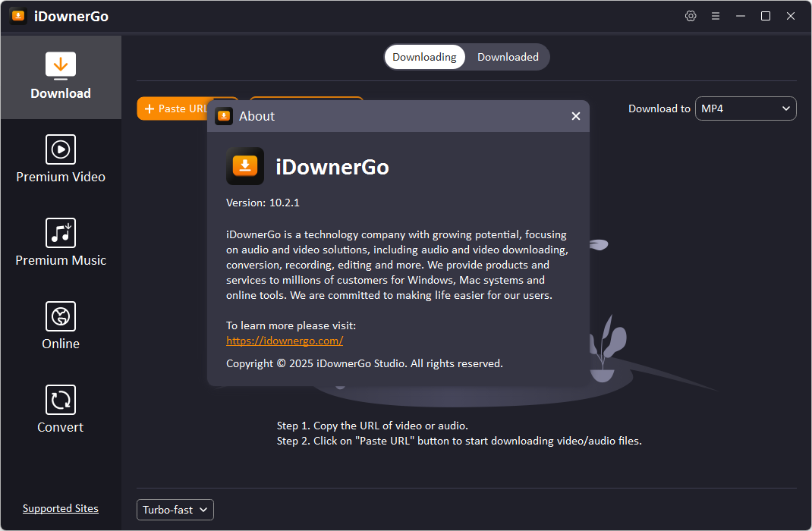Screen dimensions: 812x531
Task: Click the iDownerGo company description paragraph
Action: 397,265
